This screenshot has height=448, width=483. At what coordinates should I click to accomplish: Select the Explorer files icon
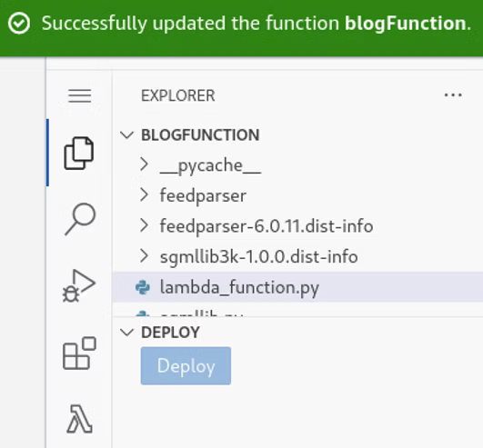click(79, 153)
